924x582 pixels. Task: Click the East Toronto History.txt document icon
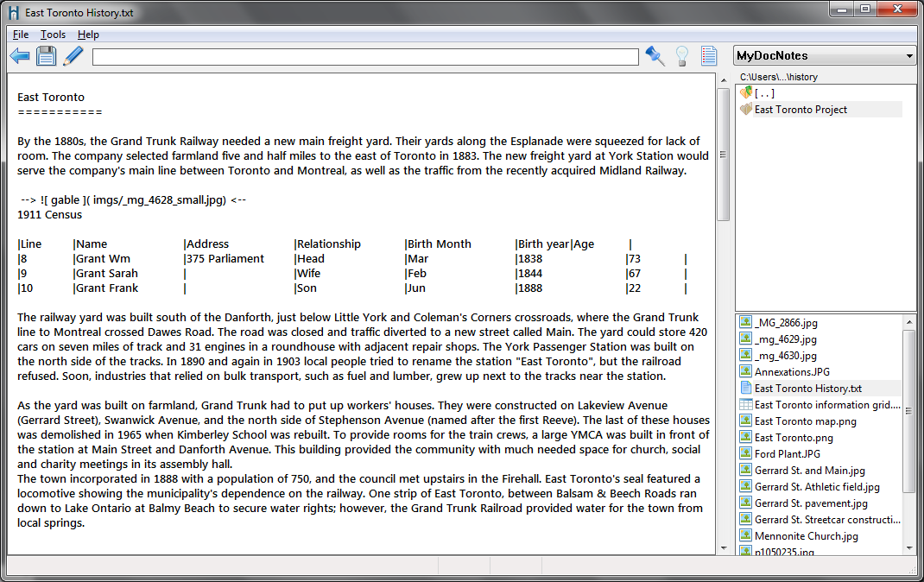pos(745,389)
